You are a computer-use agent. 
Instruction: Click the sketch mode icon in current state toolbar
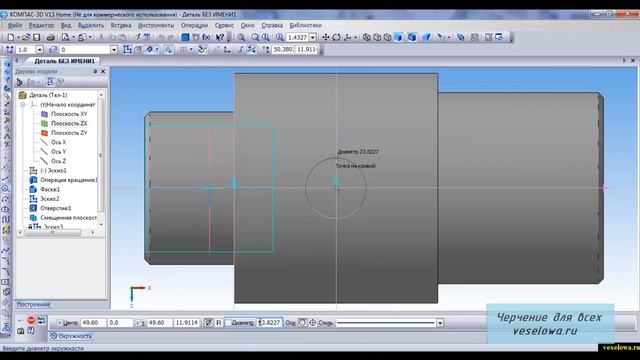point(127,49)
